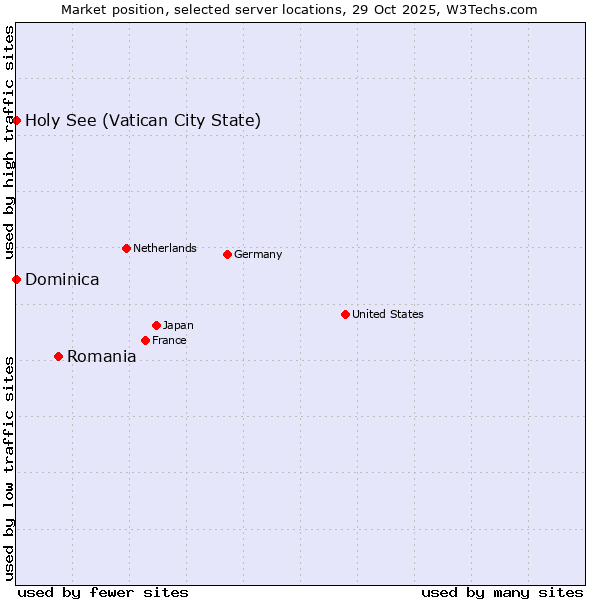Select the Romania data point marker
Image resolution: width=600 pixels, height=600 pixels.
[58, 356]
